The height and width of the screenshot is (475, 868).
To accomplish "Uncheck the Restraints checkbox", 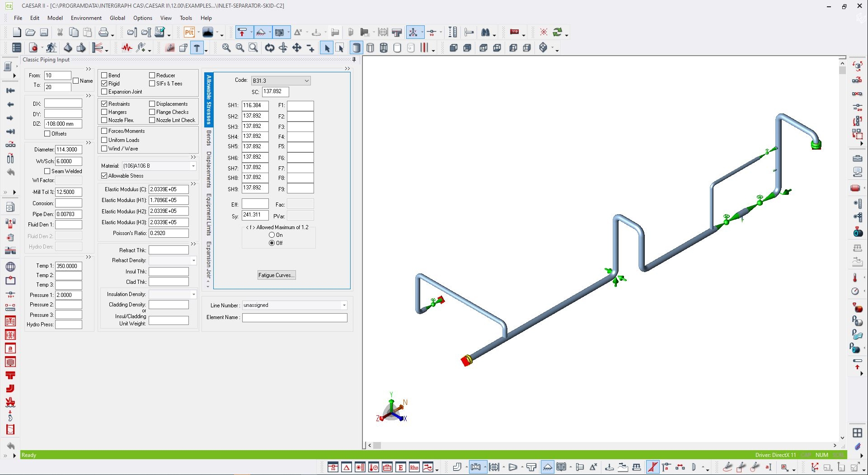I will (104, 104).
